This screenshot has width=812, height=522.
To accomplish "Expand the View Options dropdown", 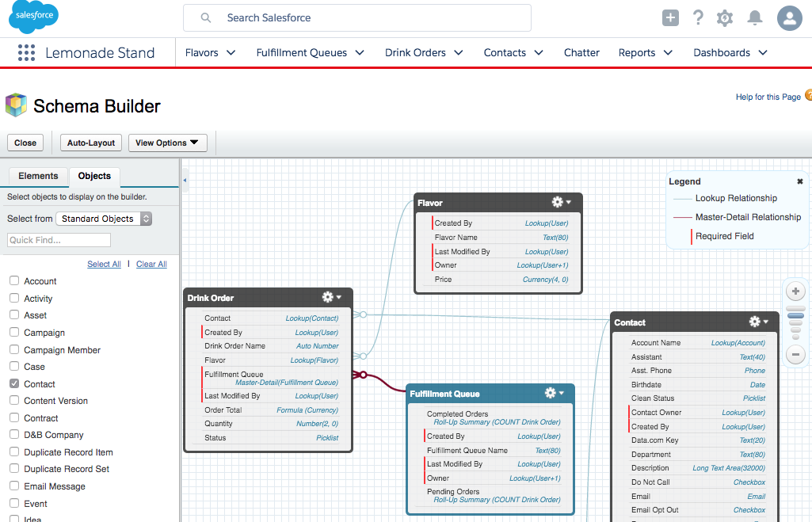I will click(167, 143).
